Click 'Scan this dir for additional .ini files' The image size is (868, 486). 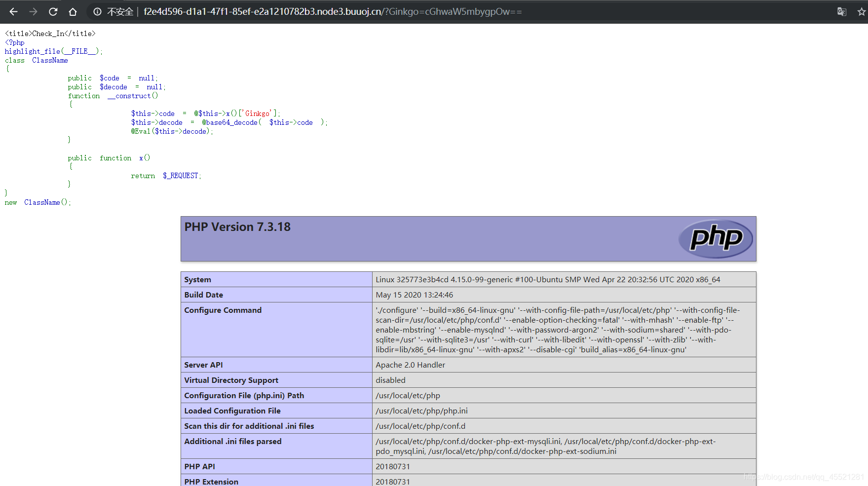(x=249, y=426)
